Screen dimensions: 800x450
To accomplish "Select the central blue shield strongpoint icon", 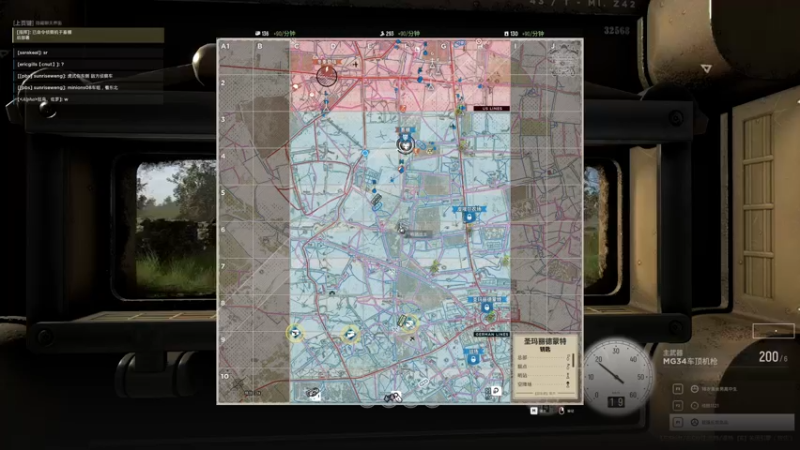I will (x=405, y=145).
